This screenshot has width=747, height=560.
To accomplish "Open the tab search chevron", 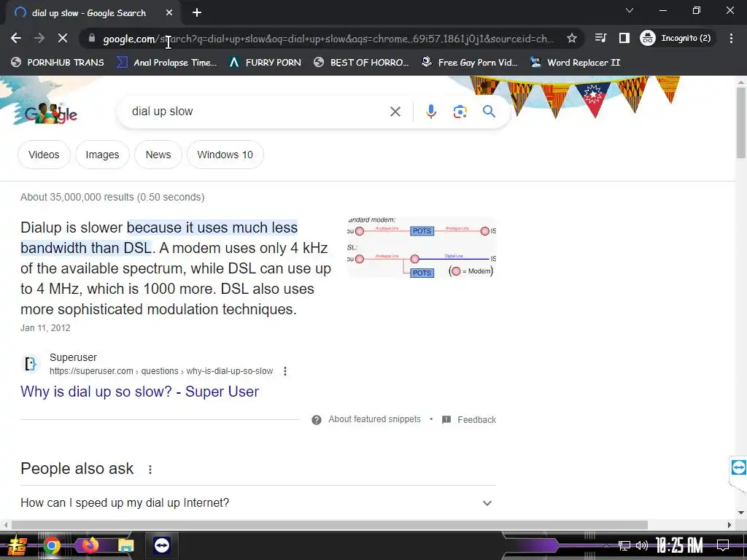I will tap(630, 10).
